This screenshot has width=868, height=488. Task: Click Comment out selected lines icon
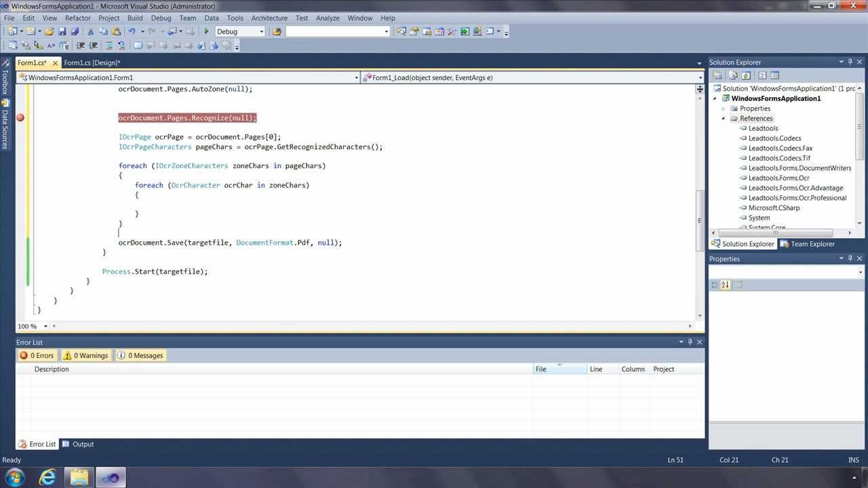click(x=108, y=45)
